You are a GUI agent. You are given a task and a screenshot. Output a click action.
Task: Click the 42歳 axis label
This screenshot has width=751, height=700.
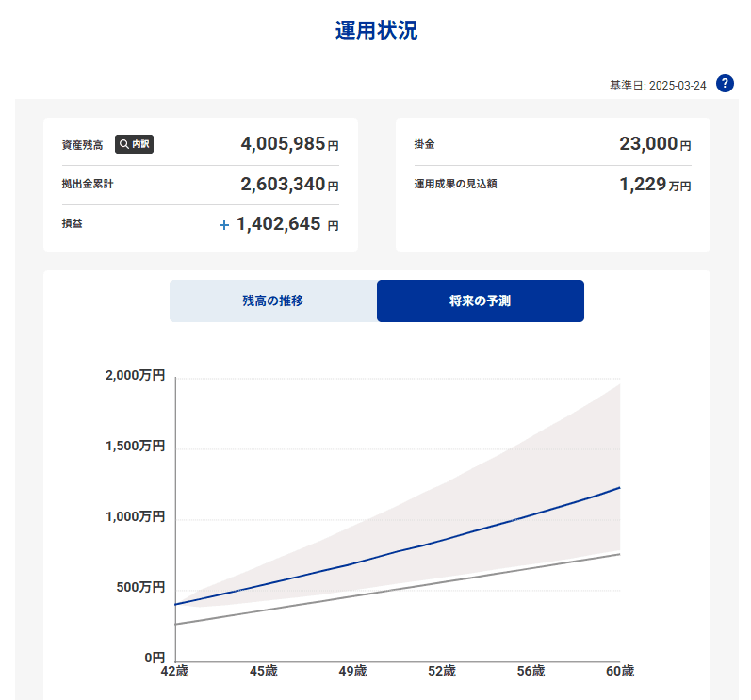point(175,672)
